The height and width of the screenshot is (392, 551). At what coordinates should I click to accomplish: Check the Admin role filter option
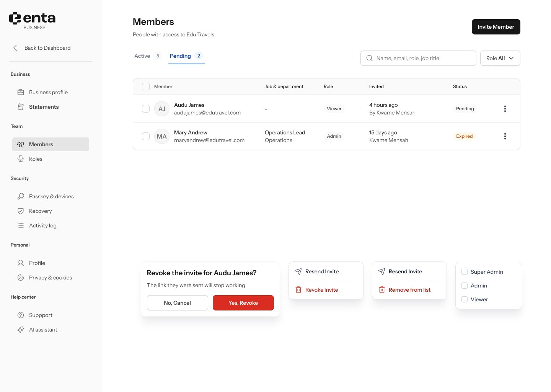465,286
